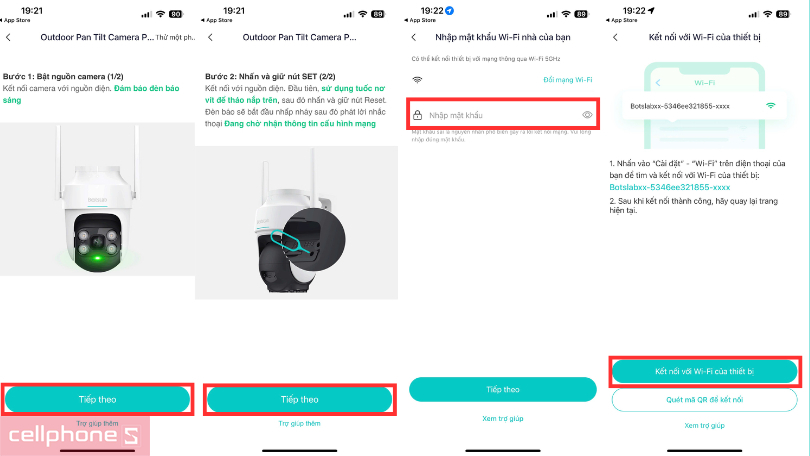Tap Tiếp theo on step 2 SET screen
The width and height of the screenshot is (810, 456).
(300, 399)
